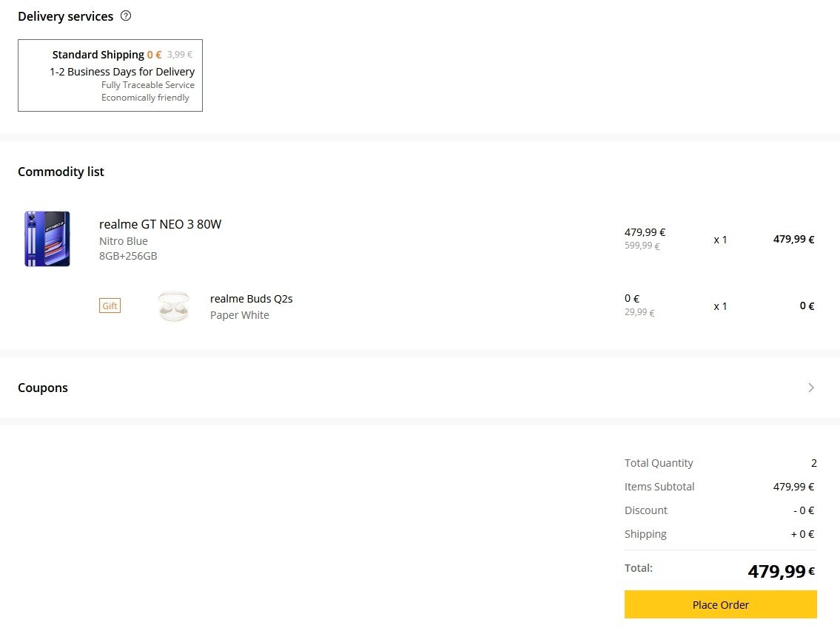Image resolution: width=840 pixels, height=628 pixels.
Task: Click the crossed-out 29,99 € earbuds price
Action: [x=639, y=313]
